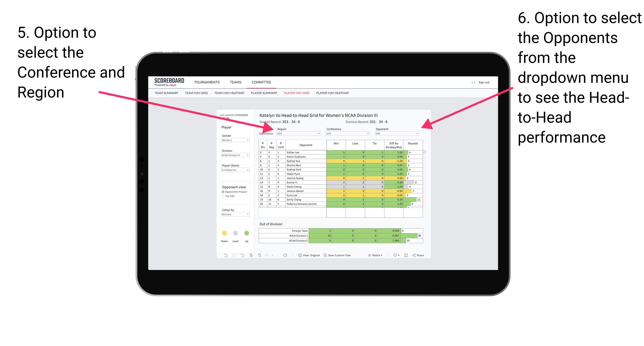644x346 pixels.
Task: Click the refresh/reset icon in toolbar
Action: 247,256
